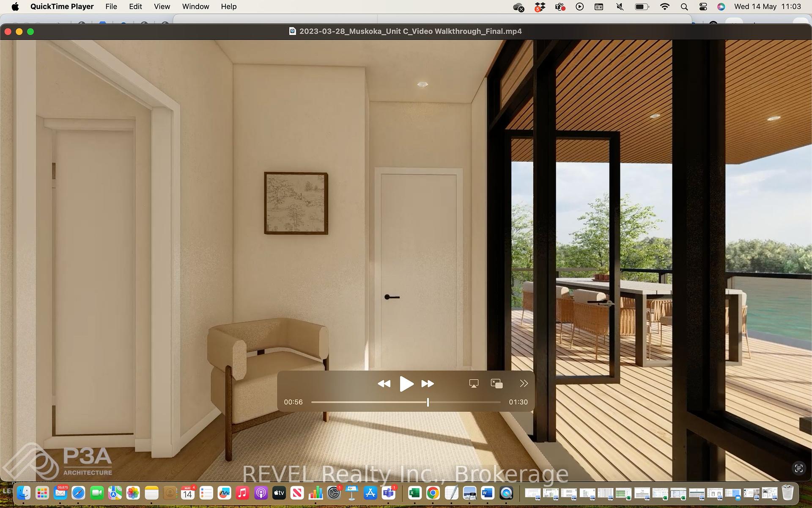Open the Wi-Fi menu
Image resolution: width=812 pixels, height=508 pixels.
pos(664,6)
